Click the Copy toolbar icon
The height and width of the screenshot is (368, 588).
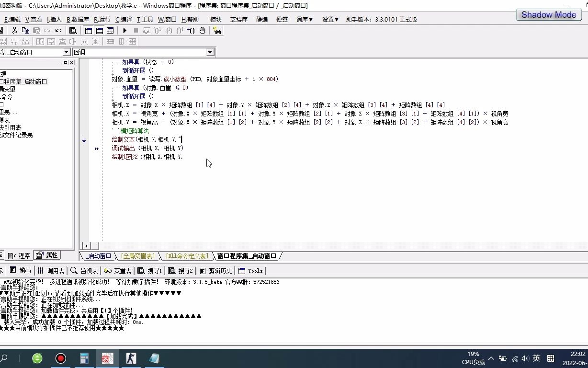[25, 30]
